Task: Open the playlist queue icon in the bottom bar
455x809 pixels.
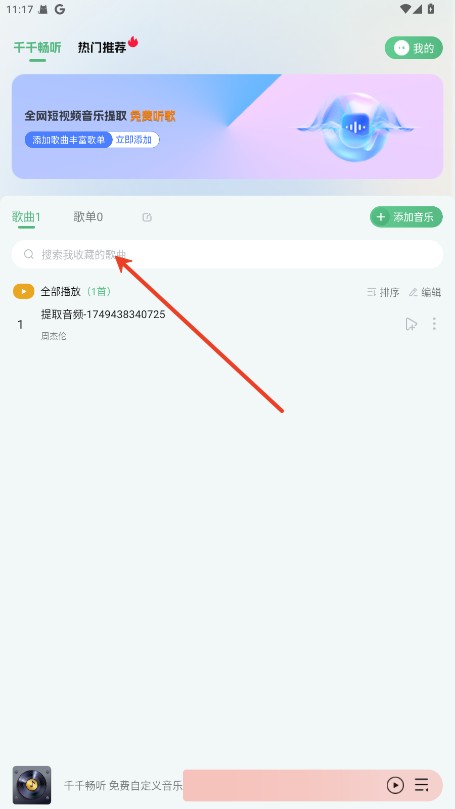Action: (421, 785)
